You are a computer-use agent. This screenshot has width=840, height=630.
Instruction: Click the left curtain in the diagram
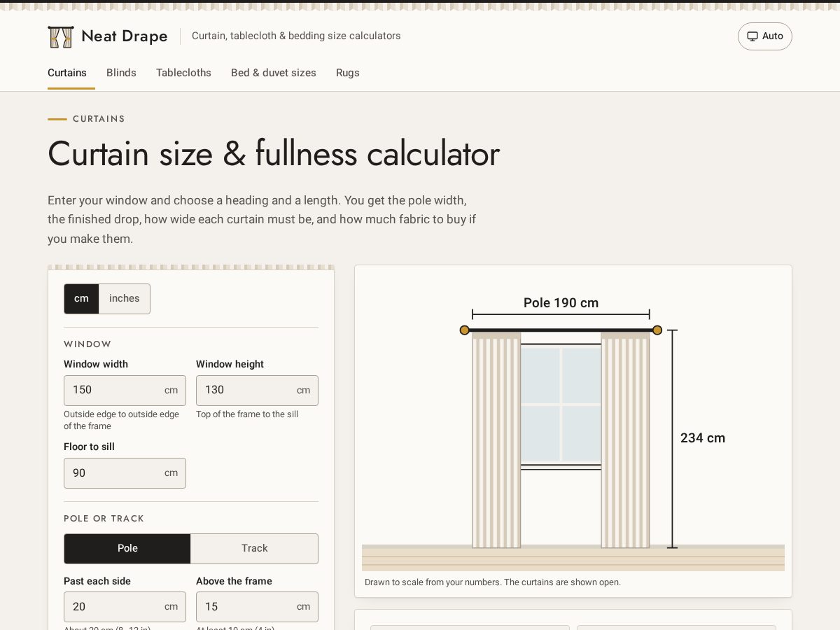pyautogui.click(x=496, y=440)
